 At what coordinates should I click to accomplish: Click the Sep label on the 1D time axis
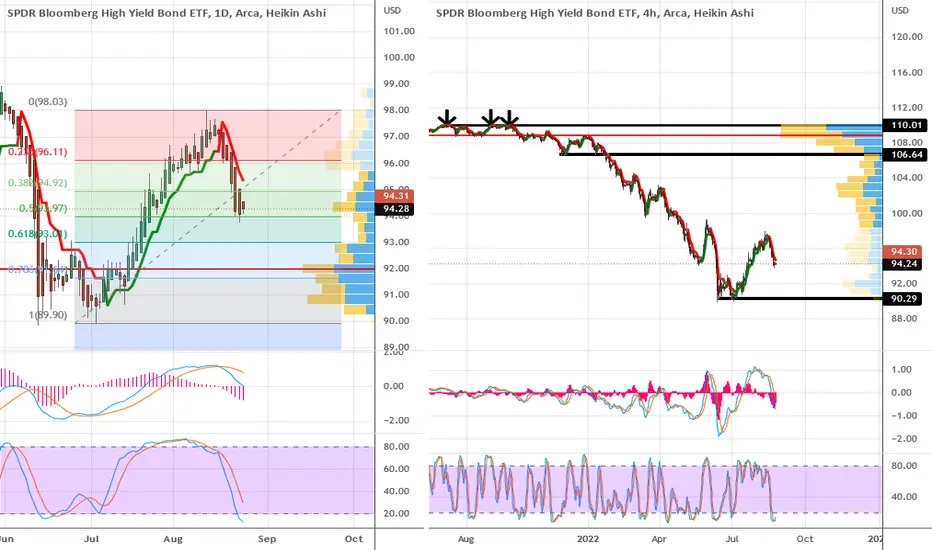pos(267,539)
